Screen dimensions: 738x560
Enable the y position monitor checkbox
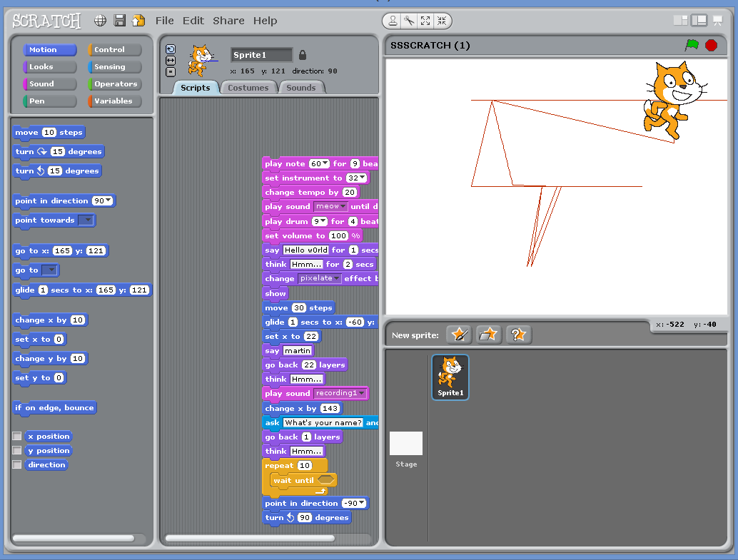(x=17, y=450)
